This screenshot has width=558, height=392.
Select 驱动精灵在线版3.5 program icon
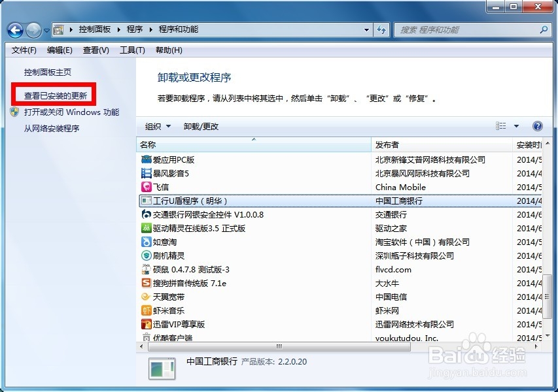pyautogui.click(x=147, y=228)
